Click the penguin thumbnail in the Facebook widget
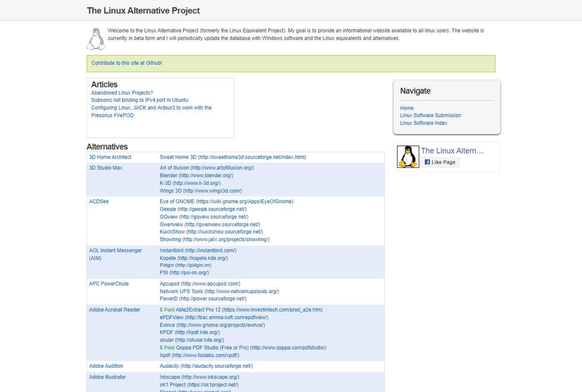Image resolution: width=582 pixels, height=392 pixels. (408, 157)
